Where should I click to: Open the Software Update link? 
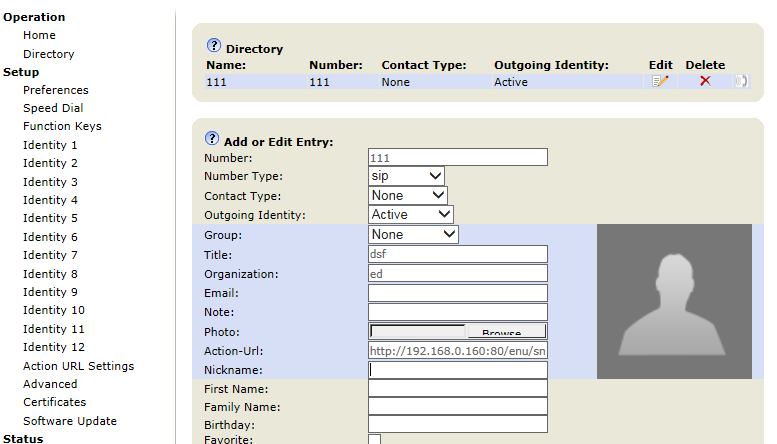(69, 421)
